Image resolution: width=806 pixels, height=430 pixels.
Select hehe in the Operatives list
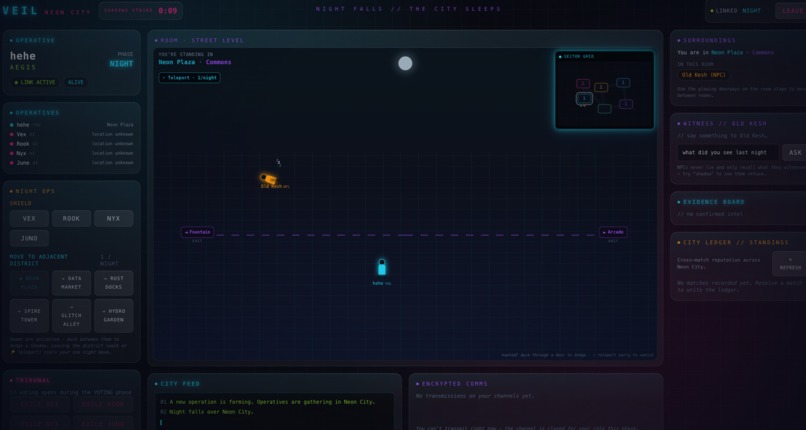(71, 124)
